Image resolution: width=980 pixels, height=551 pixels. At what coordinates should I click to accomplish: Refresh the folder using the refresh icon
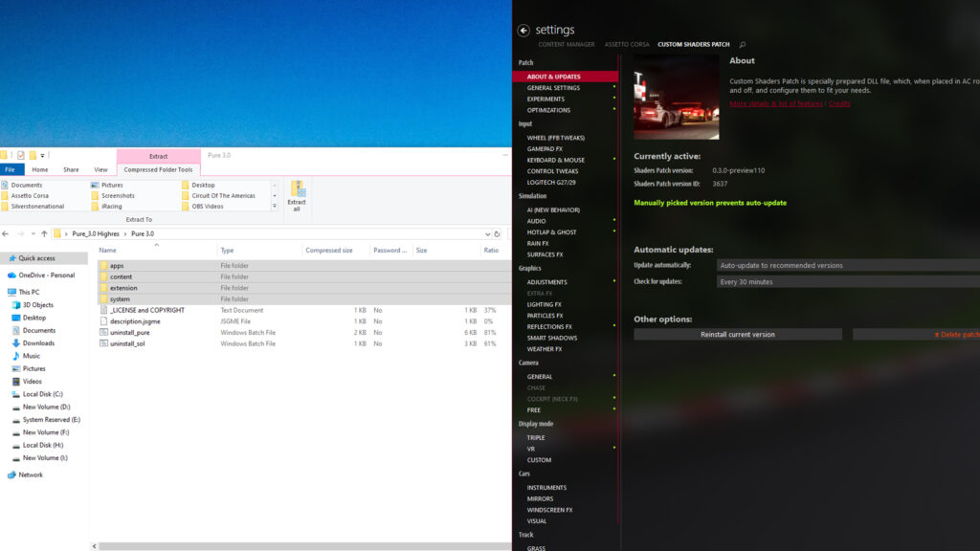[x=497, y=234]
